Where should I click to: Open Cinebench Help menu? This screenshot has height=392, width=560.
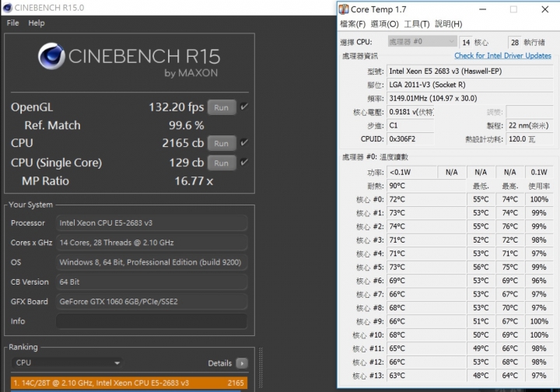pos(37,23)
